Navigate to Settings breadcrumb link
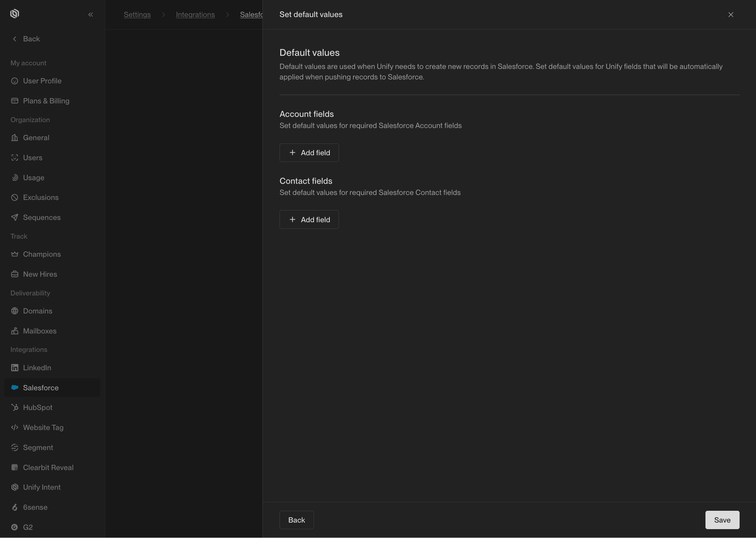The image size is (756, 538). click(x=137, y=14)
